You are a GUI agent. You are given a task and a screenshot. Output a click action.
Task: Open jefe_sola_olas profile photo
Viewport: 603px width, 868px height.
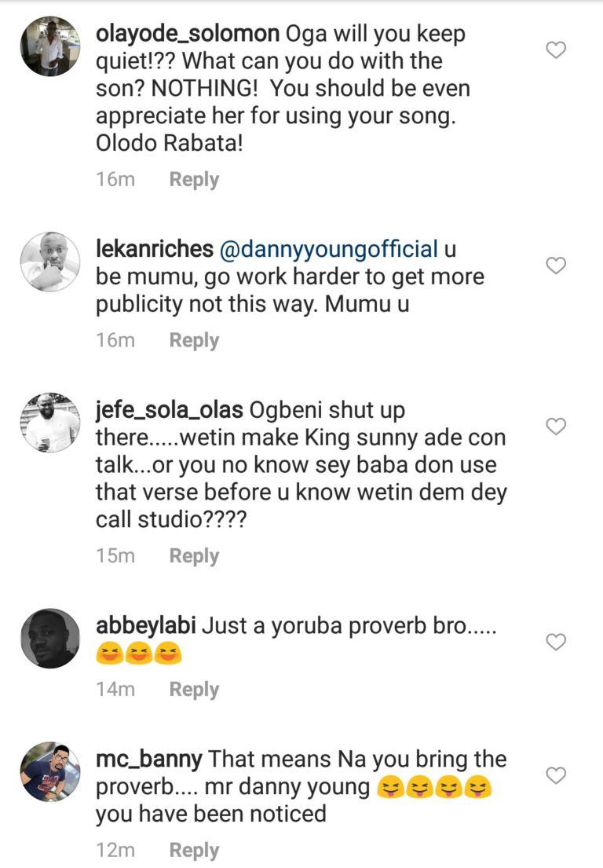pyautogui.click(x=50, y=423)
